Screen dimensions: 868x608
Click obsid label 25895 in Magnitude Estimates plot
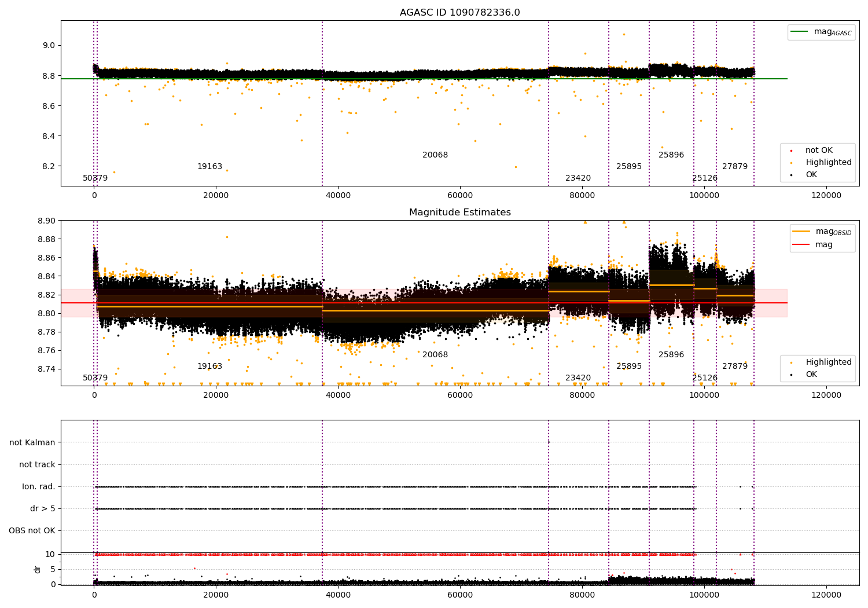coord(629,366)
